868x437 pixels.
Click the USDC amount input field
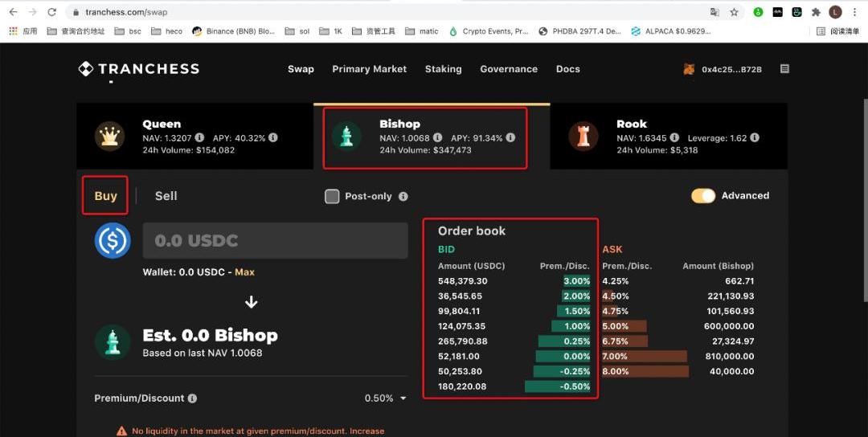click(x=275, y=240)
